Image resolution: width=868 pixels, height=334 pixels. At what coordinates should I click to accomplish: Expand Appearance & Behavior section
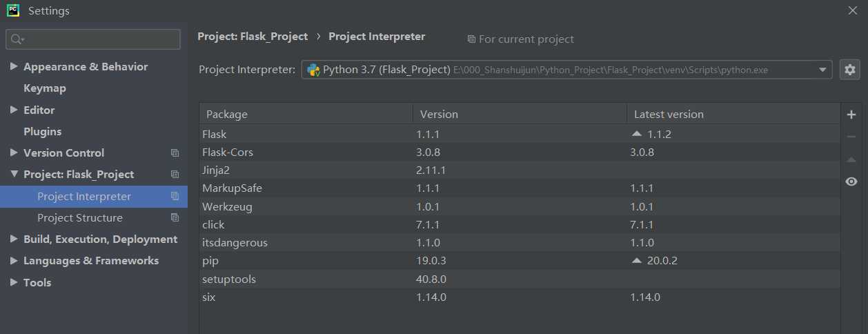coord(14,67)
